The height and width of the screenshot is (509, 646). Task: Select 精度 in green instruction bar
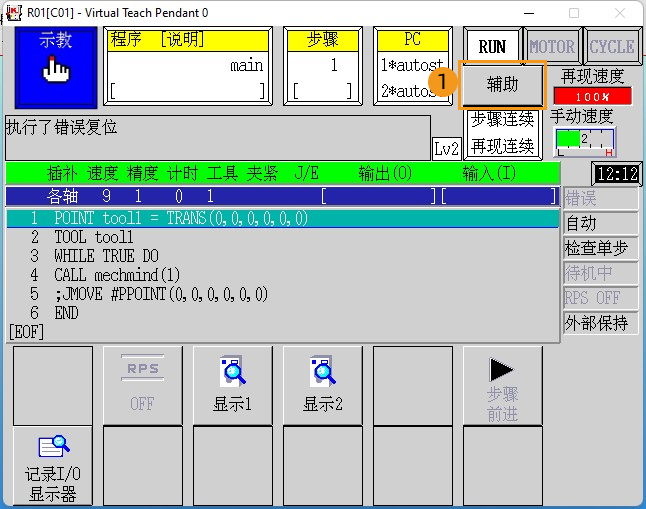click(x=143, y=173)
